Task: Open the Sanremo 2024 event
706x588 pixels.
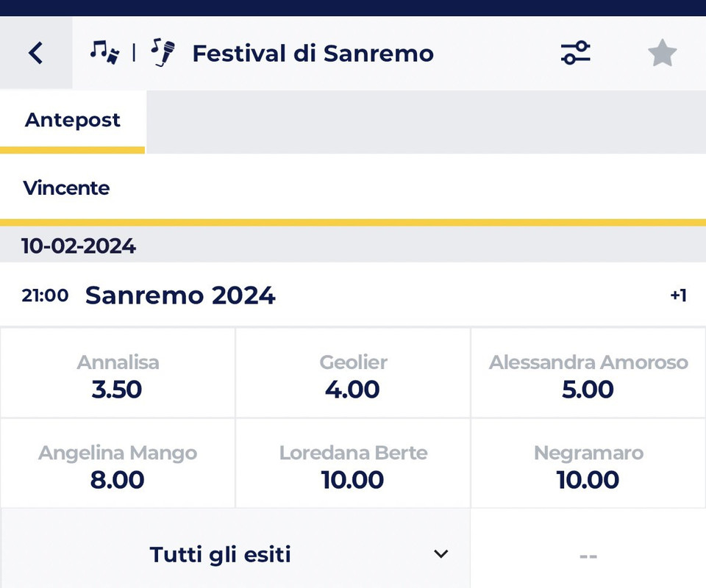Action: point(180,295)
